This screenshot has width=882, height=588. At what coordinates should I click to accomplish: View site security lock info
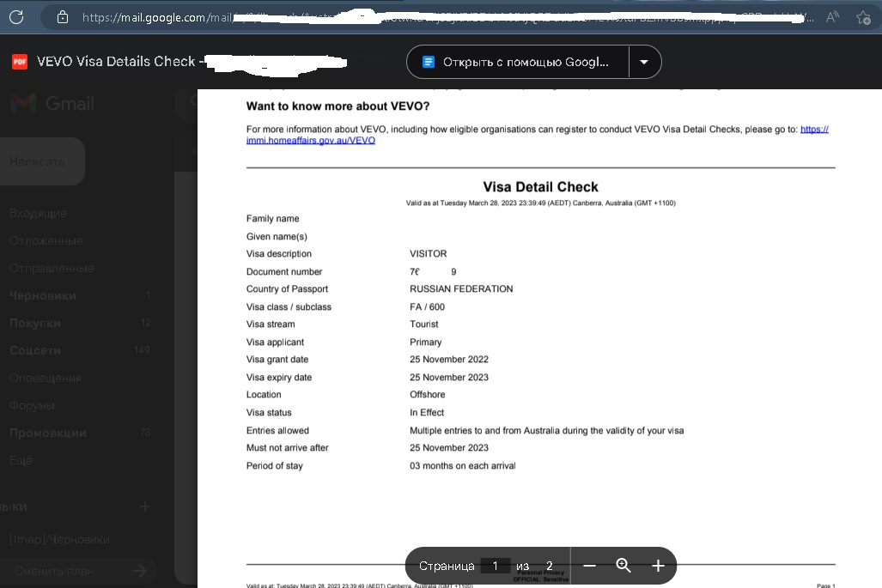click(63, 17)
